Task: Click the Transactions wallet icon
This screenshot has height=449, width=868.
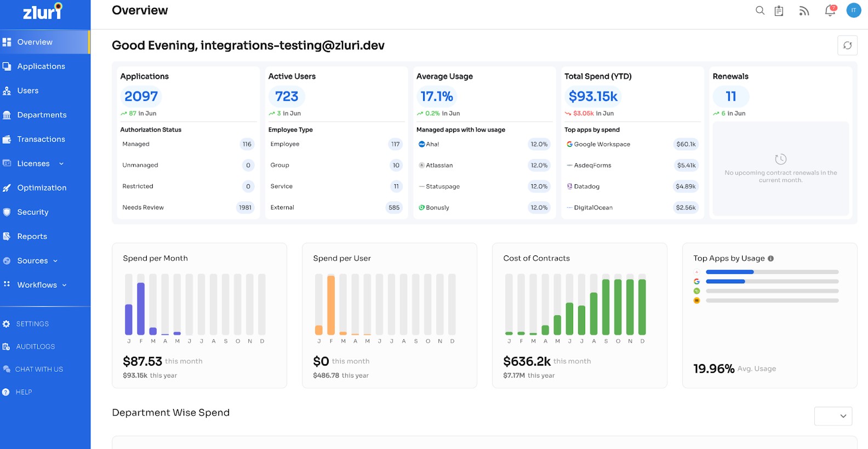Action: [7, 139]
